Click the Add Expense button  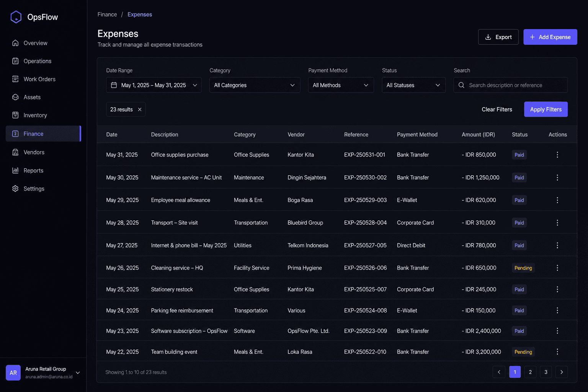coord(550,37)
